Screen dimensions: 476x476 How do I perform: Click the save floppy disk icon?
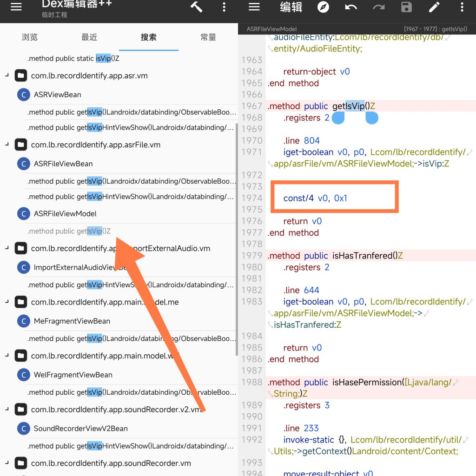406,7
